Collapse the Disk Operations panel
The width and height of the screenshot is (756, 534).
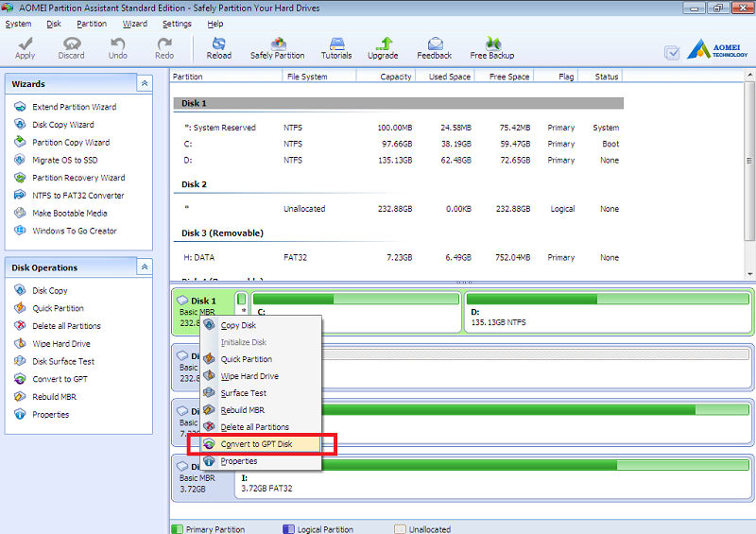coord(145,267)
